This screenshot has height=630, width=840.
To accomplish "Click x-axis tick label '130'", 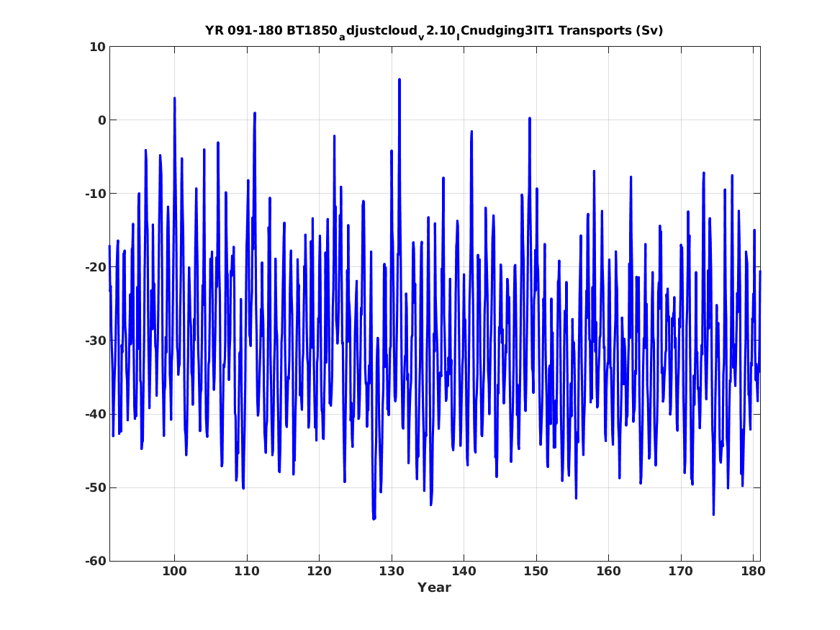I will tap(392, 572).
